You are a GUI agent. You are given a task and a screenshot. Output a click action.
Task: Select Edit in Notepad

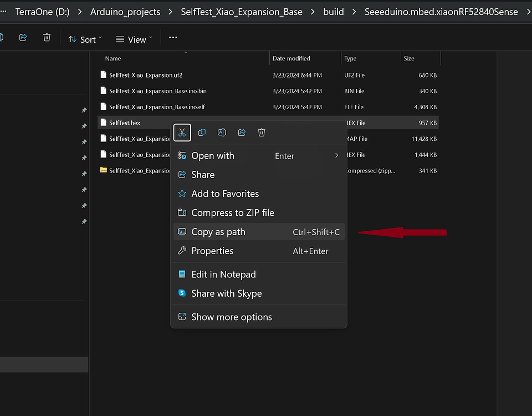pos(259,274)
